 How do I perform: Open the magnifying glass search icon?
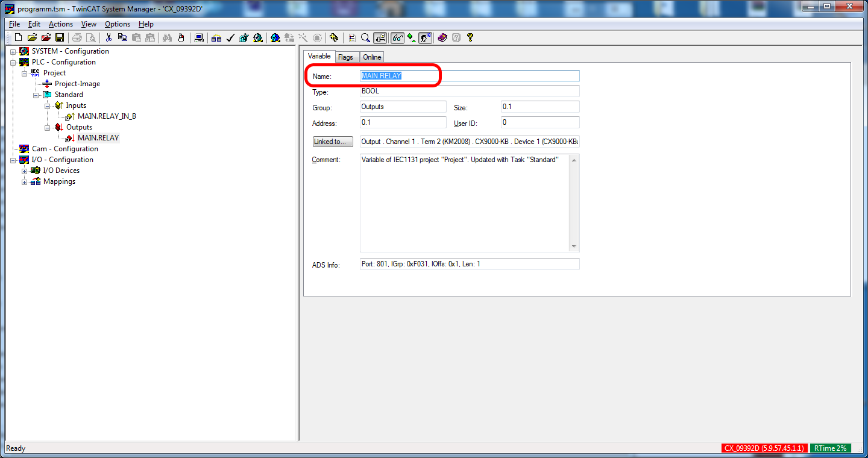365,38
